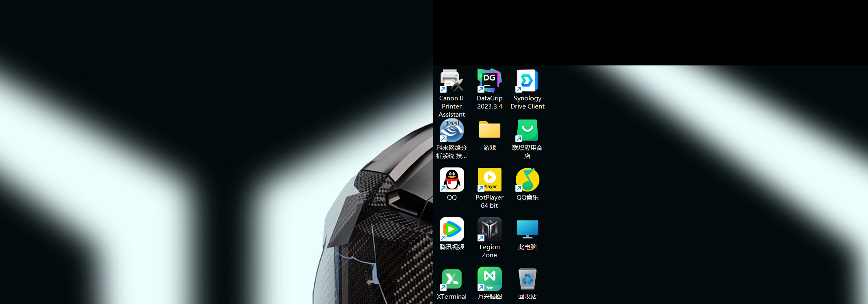Click the 'PotPlayer 64 bit' caption text

click(x=489, y=202)
